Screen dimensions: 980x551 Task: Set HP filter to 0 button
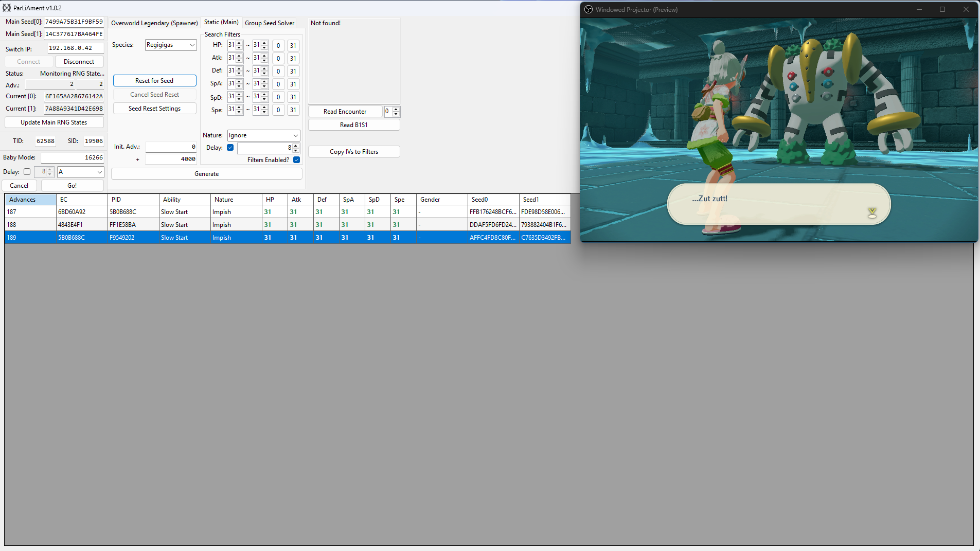[x=278, y=46]
